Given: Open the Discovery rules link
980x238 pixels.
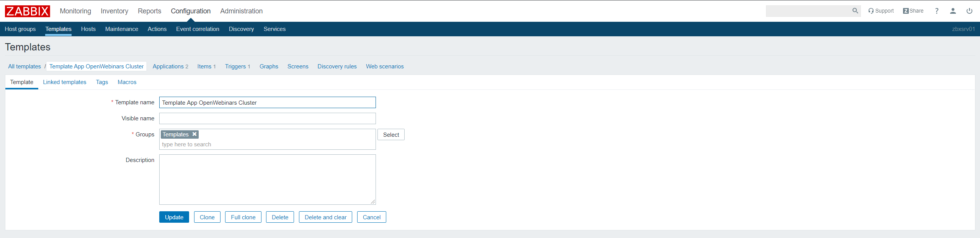Looking at the screenshot, I should coord(337,66).
